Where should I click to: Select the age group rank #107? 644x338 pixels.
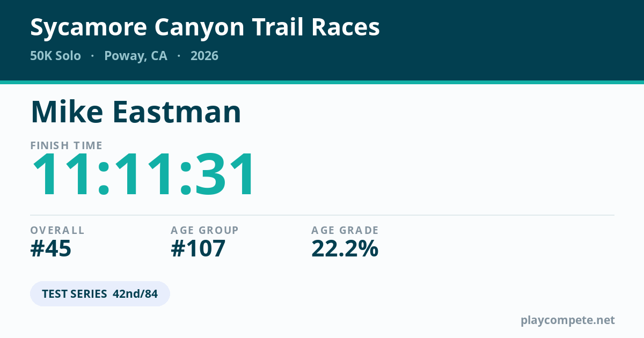(x=198, y=248)
